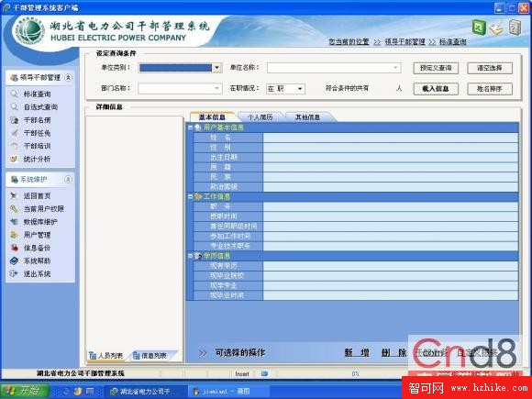Open the 单位名称 dropdown
532x399 pixels.
coord(395,68)
